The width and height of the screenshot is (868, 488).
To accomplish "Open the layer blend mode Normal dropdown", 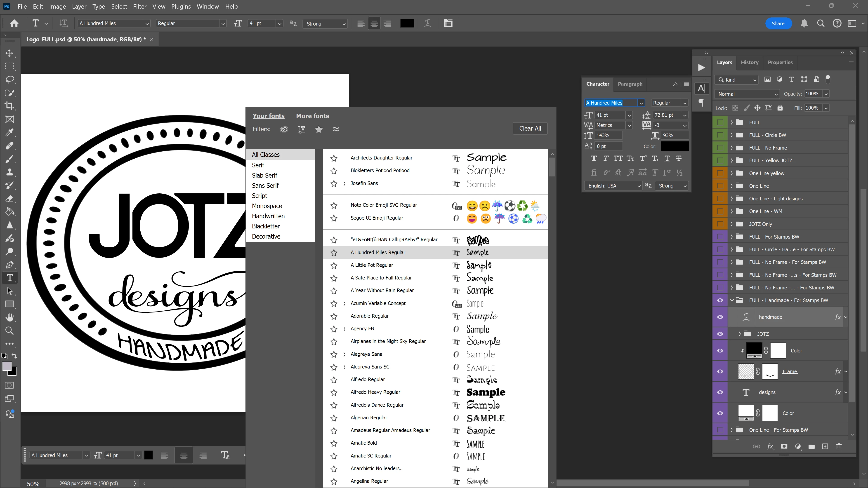I will coord(747,94).
